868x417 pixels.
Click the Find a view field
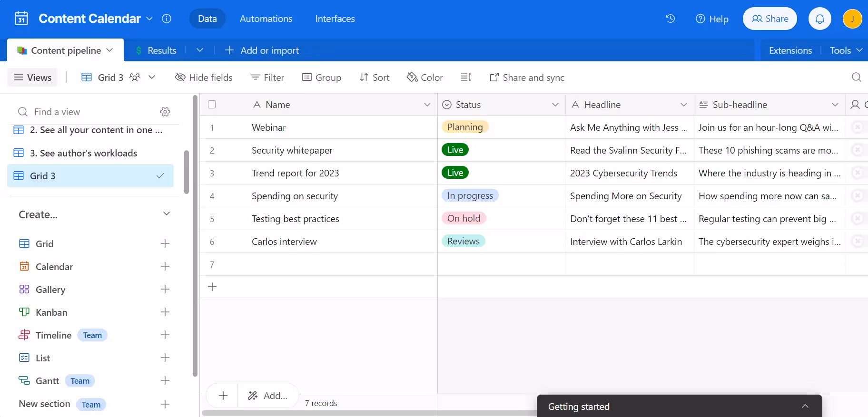(x=86, y=112)
